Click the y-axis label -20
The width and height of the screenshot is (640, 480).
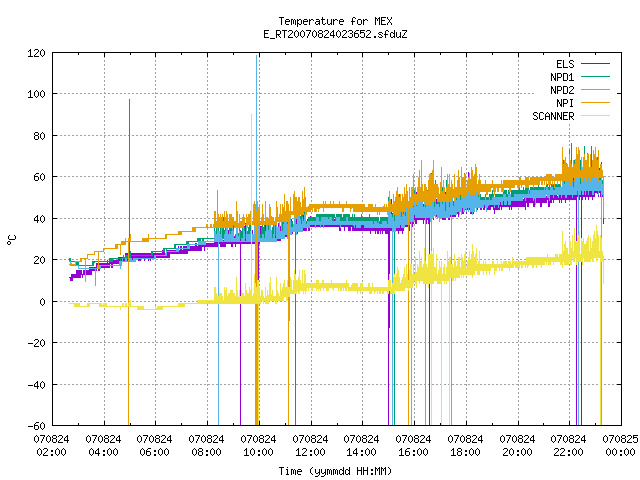(36, 343)
